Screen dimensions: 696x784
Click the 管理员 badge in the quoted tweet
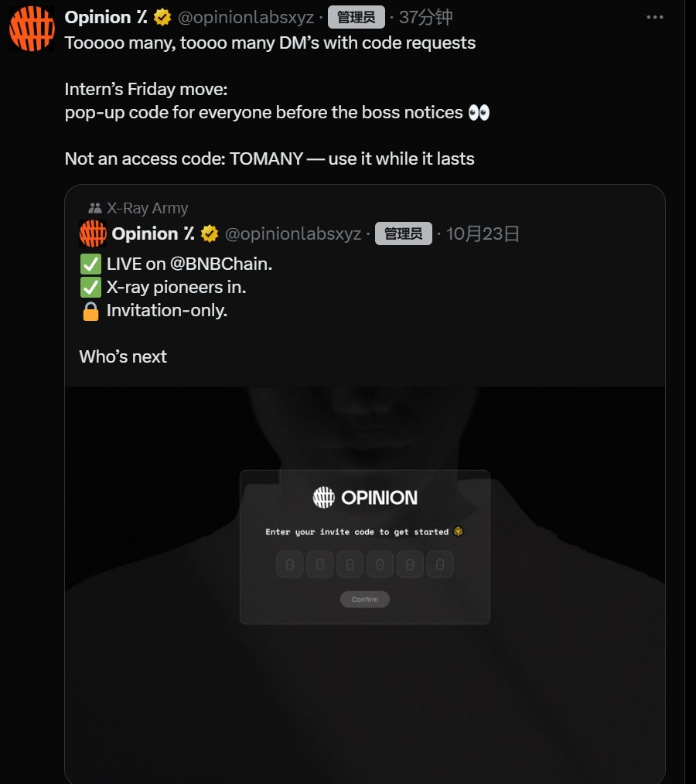[404, 233]
